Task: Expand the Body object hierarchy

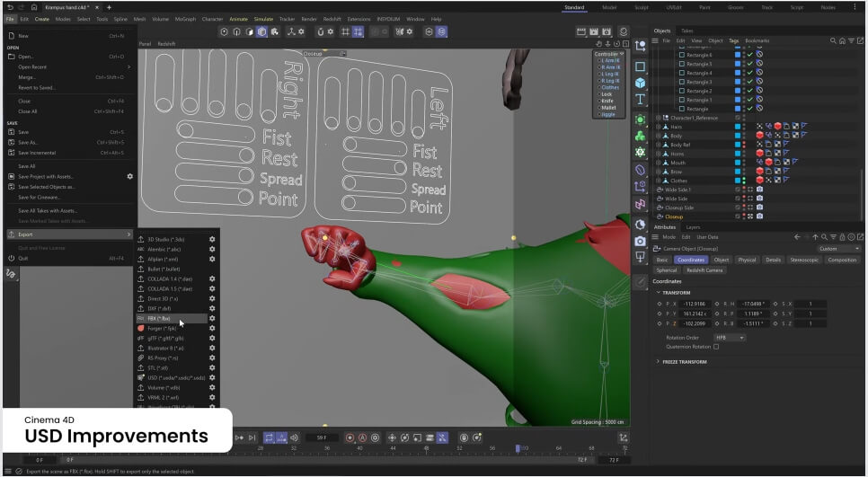Action: point(659,137)
